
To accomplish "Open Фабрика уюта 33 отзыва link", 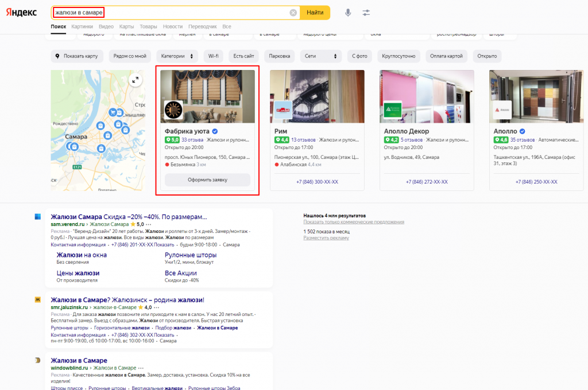I will [192, 140].
